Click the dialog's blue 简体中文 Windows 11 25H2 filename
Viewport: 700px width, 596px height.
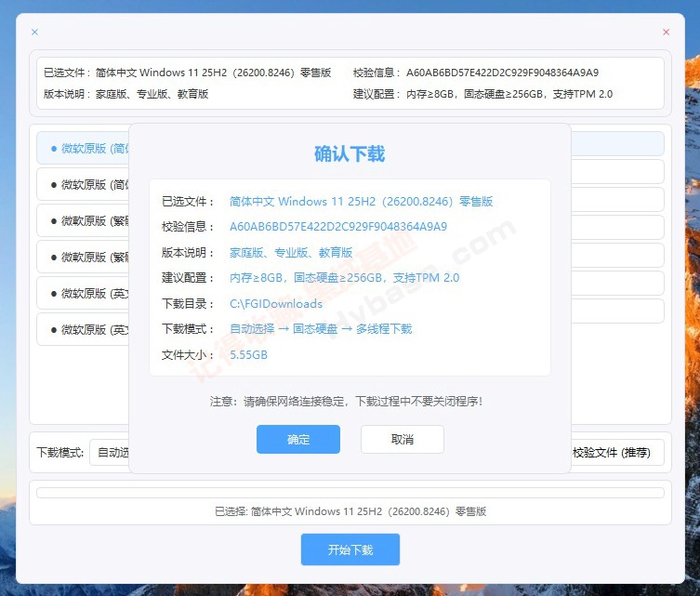[362, 202]
